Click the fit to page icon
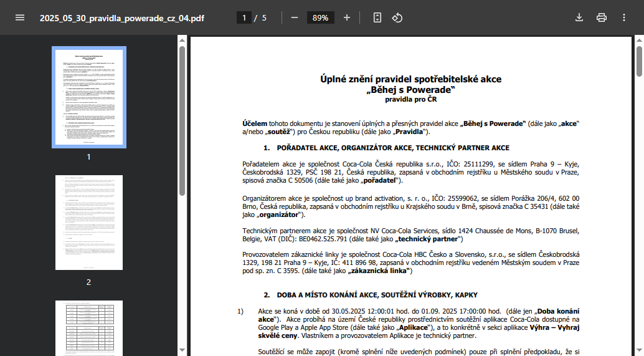 point(377,17)
